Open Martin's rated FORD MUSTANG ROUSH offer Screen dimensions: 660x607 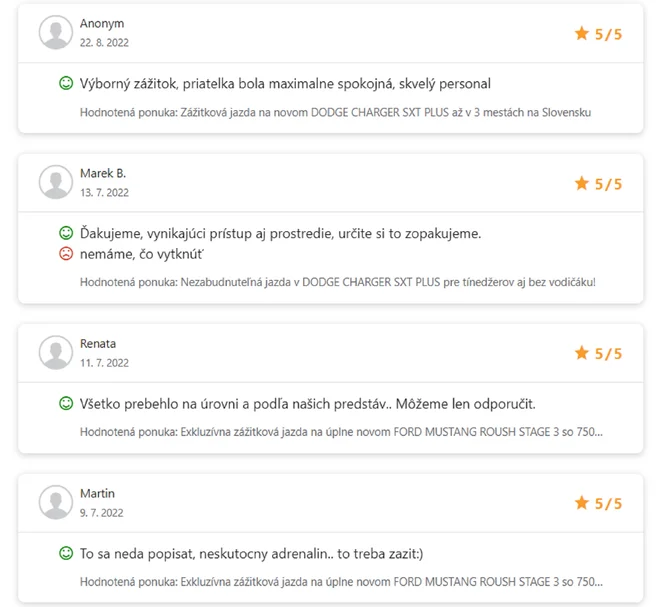(391, 582)
